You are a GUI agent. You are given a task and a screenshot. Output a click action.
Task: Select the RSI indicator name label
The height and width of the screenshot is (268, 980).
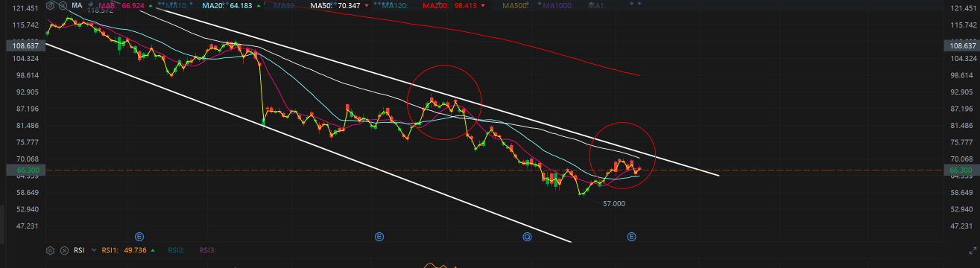[x=79, y=251]
